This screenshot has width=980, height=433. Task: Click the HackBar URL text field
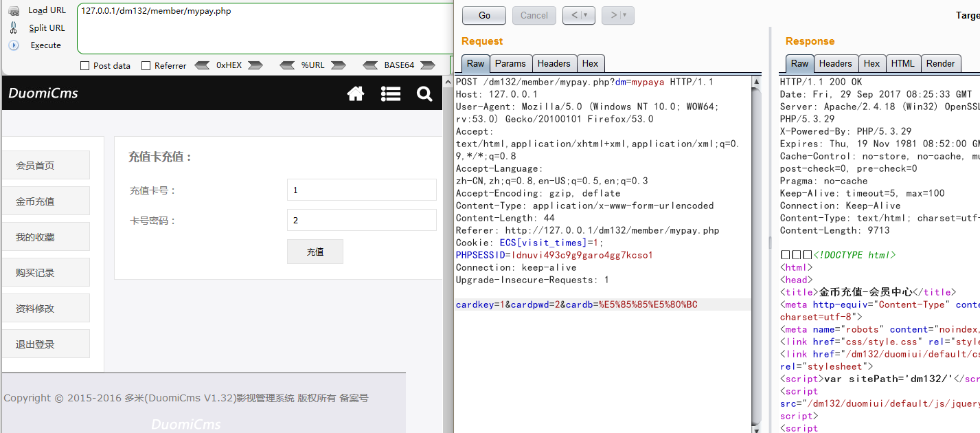[x=264, y=28]
